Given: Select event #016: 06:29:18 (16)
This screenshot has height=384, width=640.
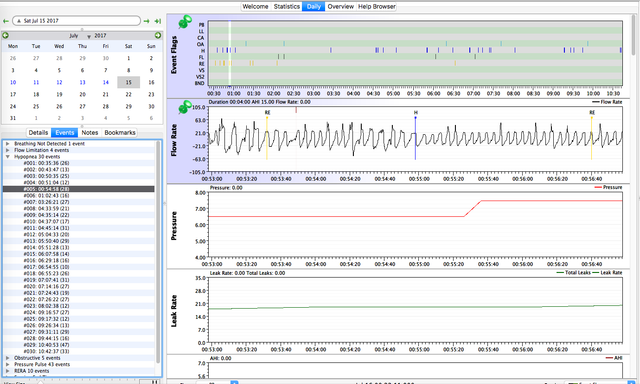Looking at the screenshot, I should 79,260.
